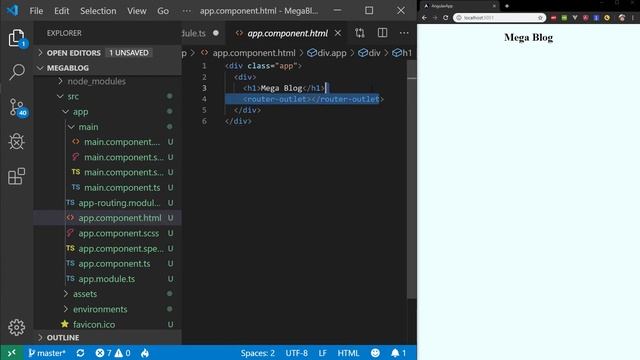Click the Open Changes compare icon in editor toolbar
This screenshot has width=640, height=360.
360,33
